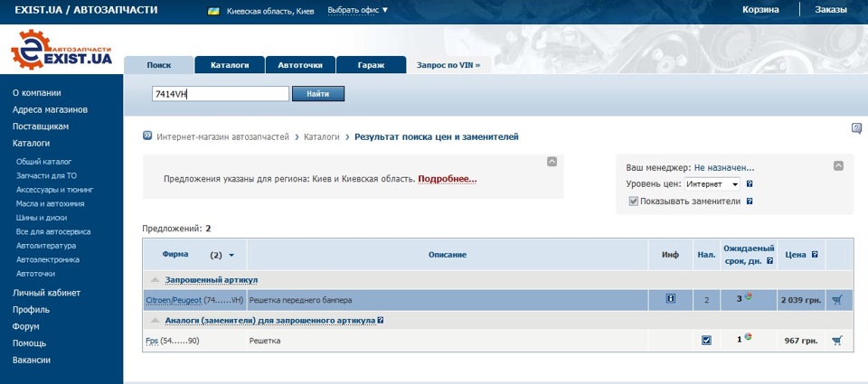Collapse the Аналоги (заменители) group triangle

(156, 321)
